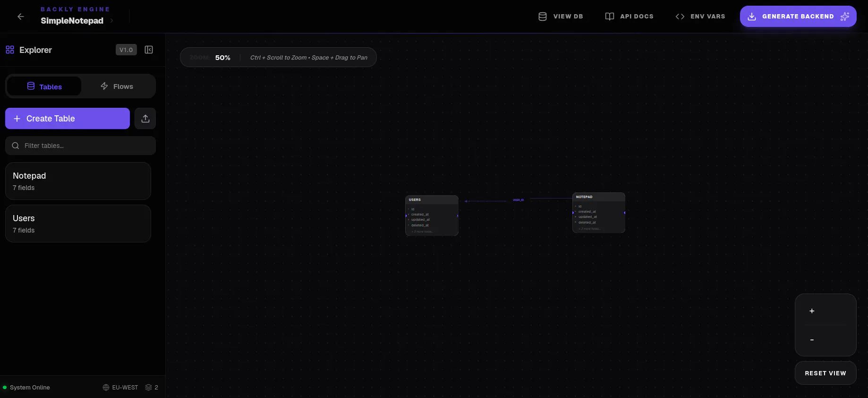Viewport: 868px width, 398px height.
Task: Click the plus icon in Create Table
Action: coord(17,119)
